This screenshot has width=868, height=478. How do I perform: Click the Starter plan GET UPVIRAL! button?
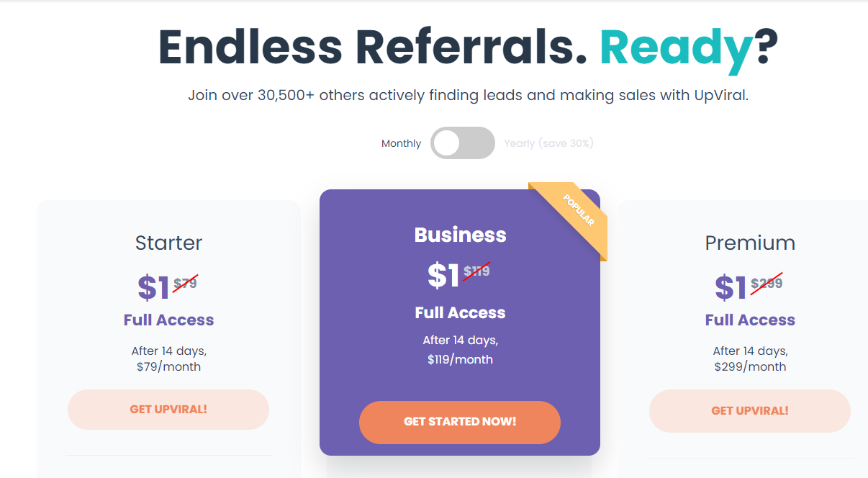168,410
